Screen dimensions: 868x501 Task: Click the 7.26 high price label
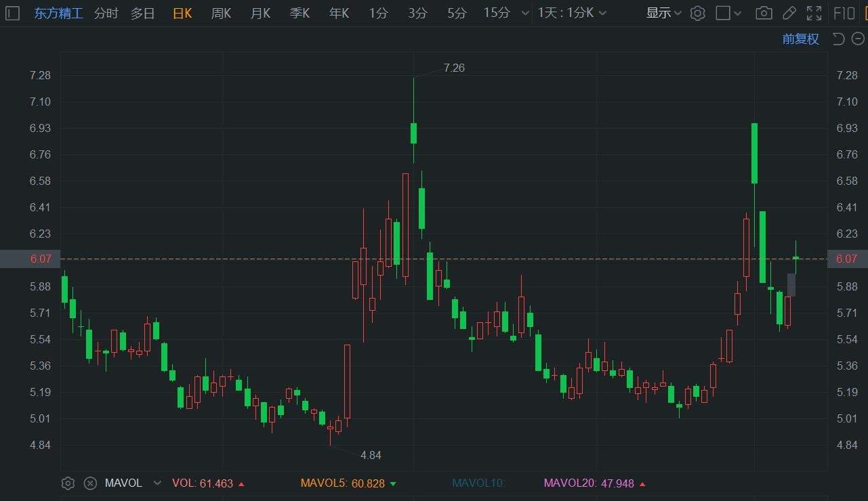click(454, 68)
